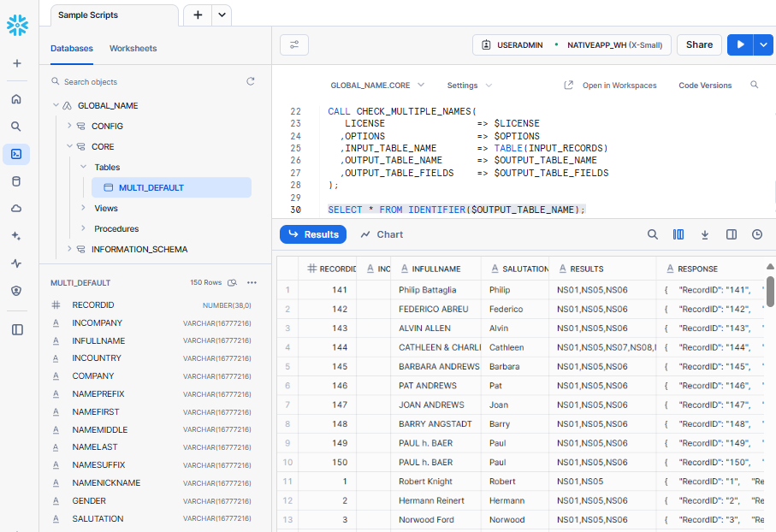Search the query results
The image size is (776, 532).
point(653,234)
